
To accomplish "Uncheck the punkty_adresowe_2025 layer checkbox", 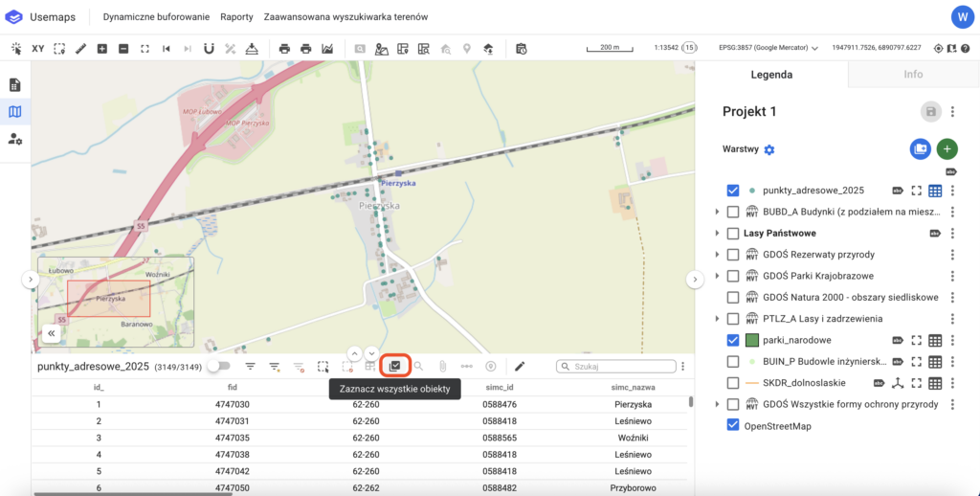I will click(733, 191).
